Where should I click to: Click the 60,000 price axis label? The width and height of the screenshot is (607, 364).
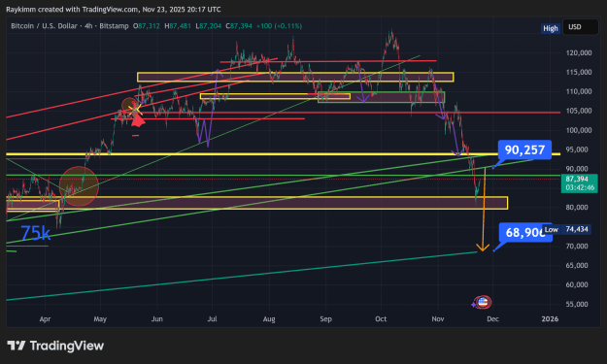pos(577,284)
